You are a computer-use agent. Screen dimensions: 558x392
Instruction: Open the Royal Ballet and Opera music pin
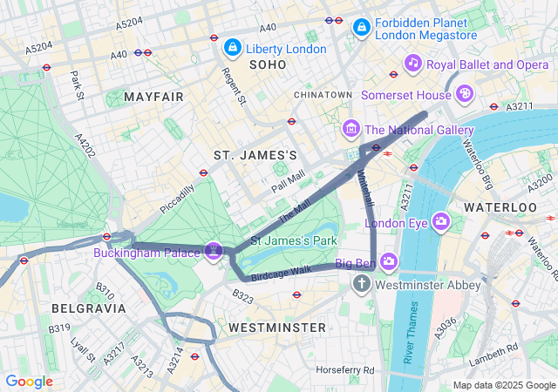tap(412, 64)
